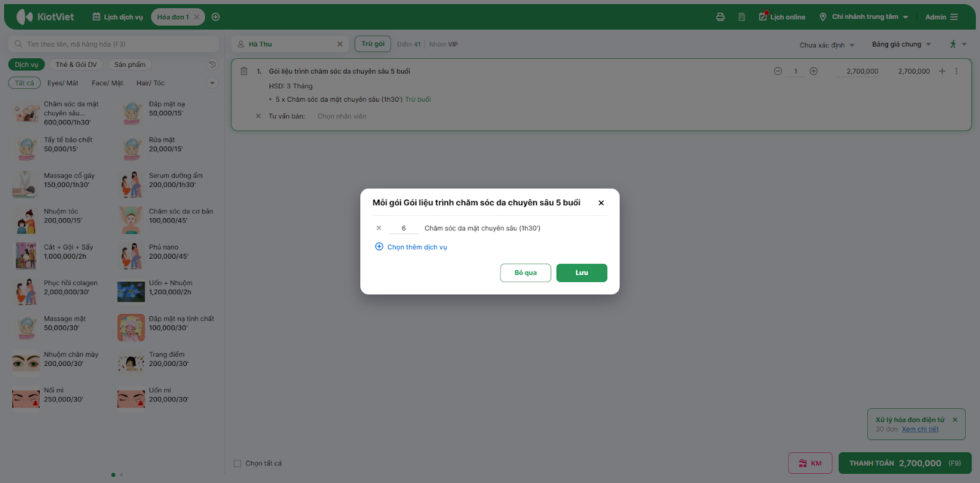Increase quantity with plus icon
Image resolution: width=980 pixels, height=483 pixels.
click(x=813, y=71)
